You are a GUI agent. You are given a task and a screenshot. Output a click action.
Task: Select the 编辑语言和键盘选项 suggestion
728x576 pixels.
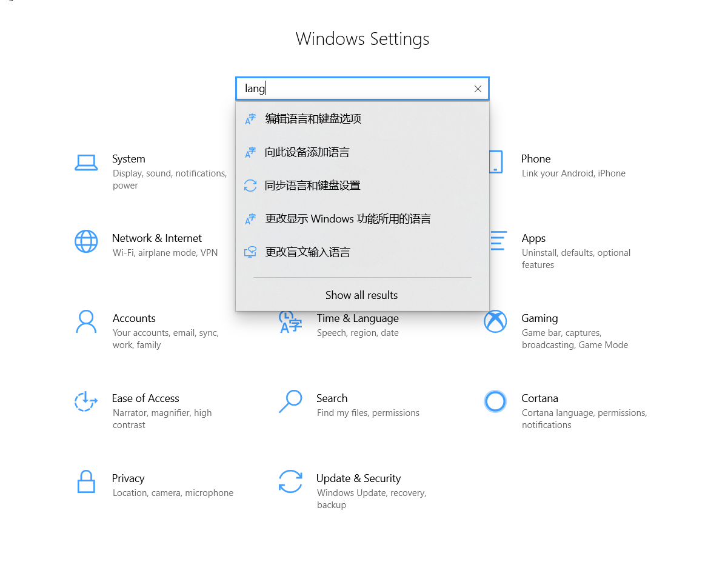(x=362, y=119)
